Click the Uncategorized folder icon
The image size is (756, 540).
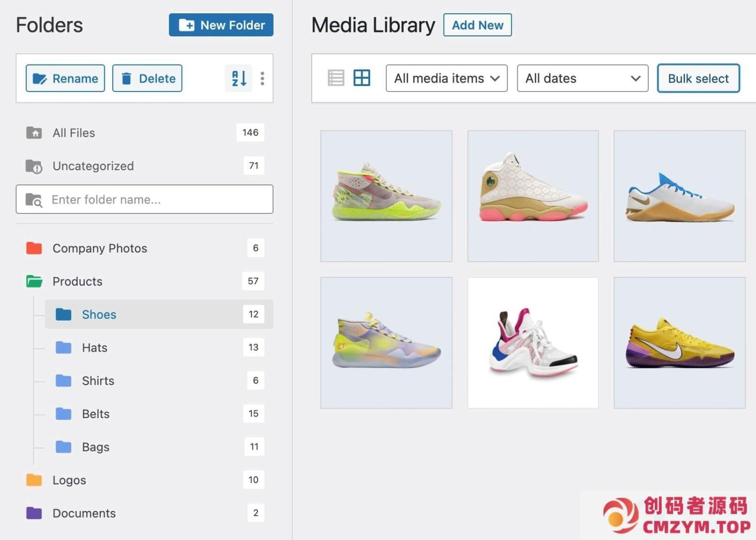[x=34, y=166]
